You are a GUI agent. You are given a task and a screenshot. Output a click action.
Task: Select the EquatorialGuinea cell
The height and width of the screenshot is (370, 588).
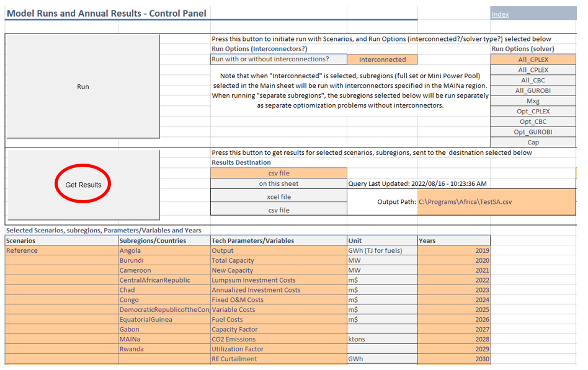coord(164,319)
